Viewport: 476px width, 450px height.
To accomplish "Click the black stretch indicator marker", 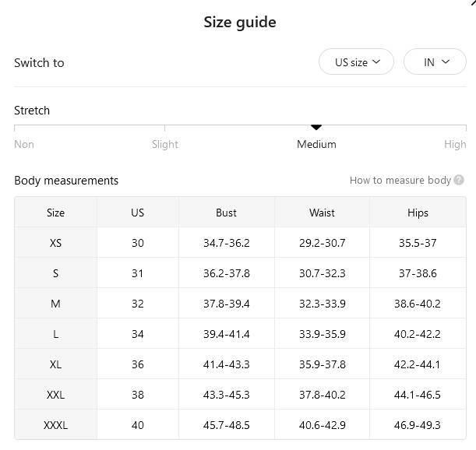I will [x=316, y=128].
